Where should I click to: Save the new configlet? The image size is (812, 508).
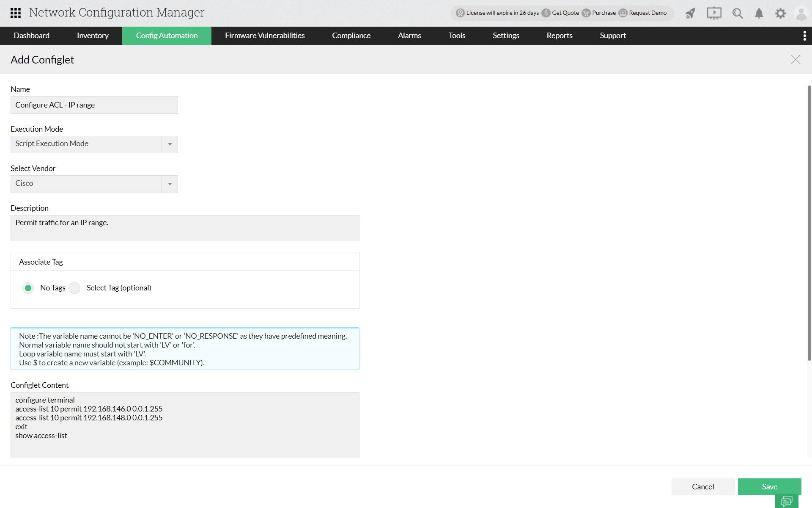769,486
